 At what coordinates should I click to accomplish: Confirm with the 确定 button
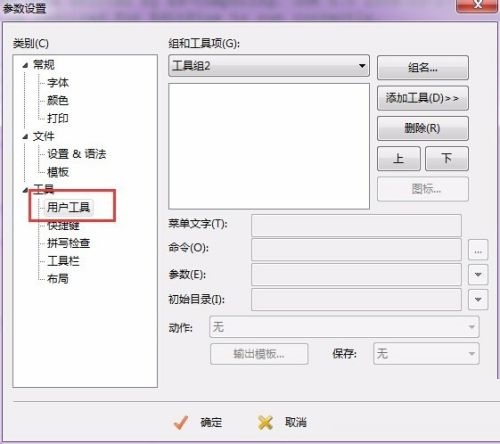coord(211,422)
